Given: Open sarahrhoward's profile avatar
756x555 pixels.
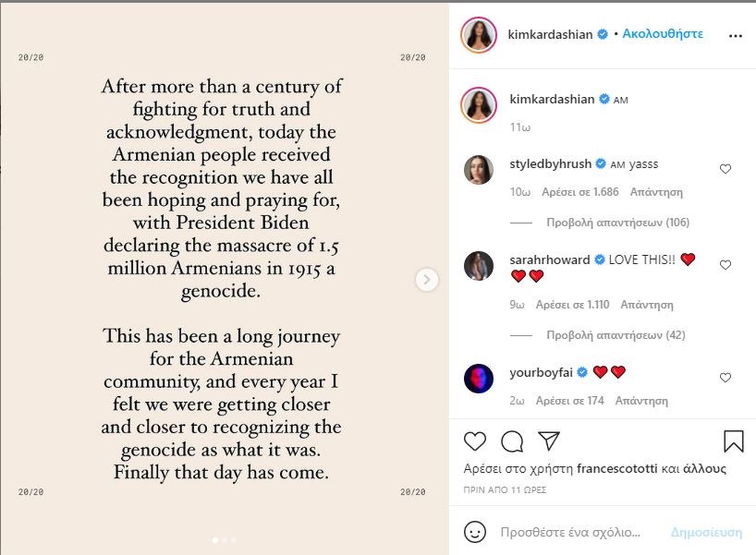Looking at the screenshot, I should pyautogui.click(x=479, y=265).
